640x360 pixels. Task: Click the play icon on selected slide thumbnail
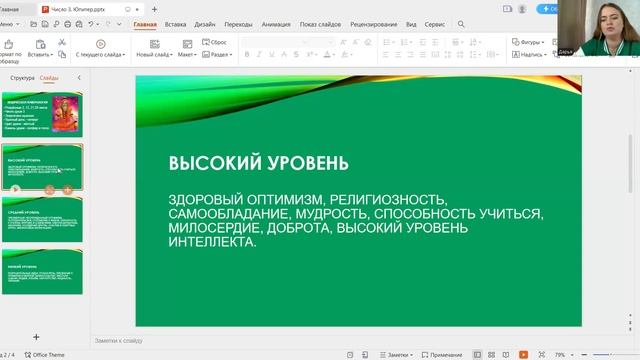[16, 189]
